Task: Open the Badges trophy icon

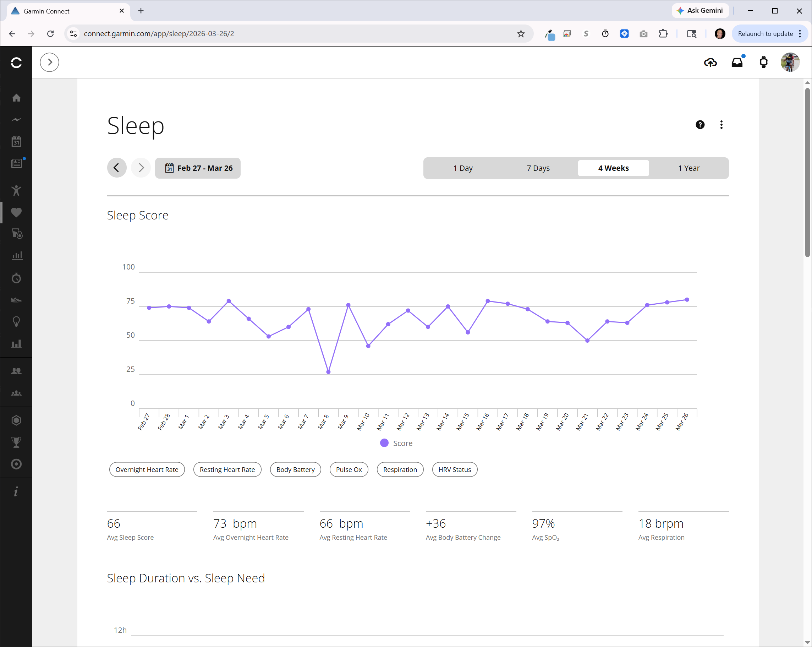Action: [x=16, y=442]
